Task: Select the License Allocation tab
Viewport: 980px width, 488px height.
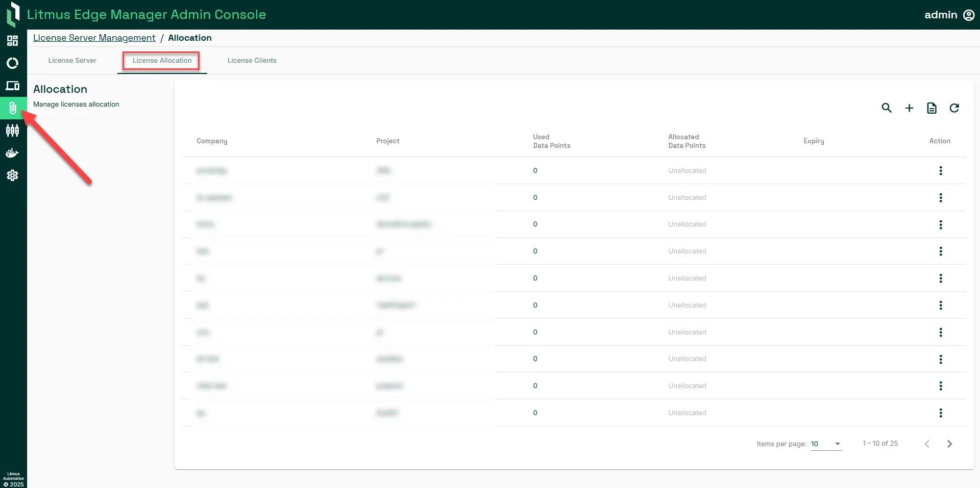Action: [x=162, y=60]
